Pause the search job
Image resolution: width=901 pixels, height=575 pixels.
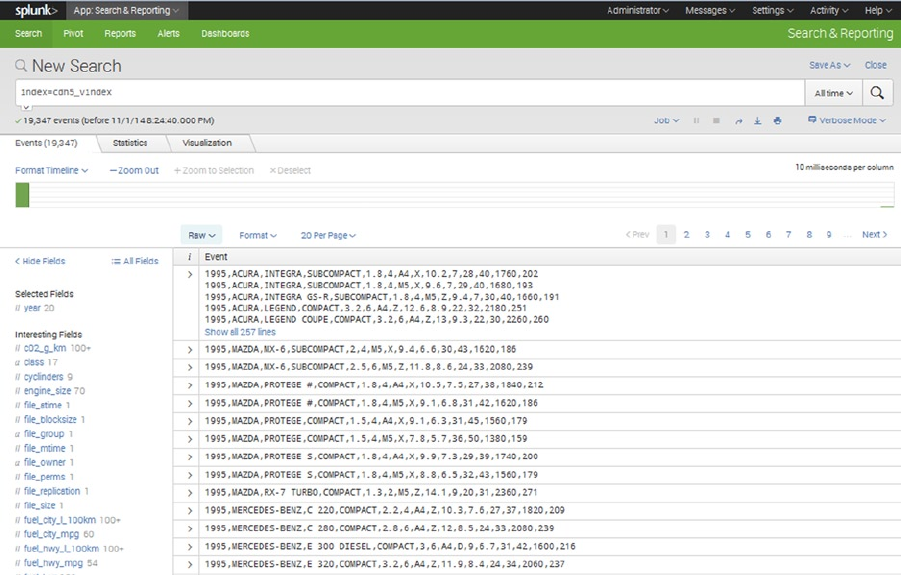[x=696, y=121]
